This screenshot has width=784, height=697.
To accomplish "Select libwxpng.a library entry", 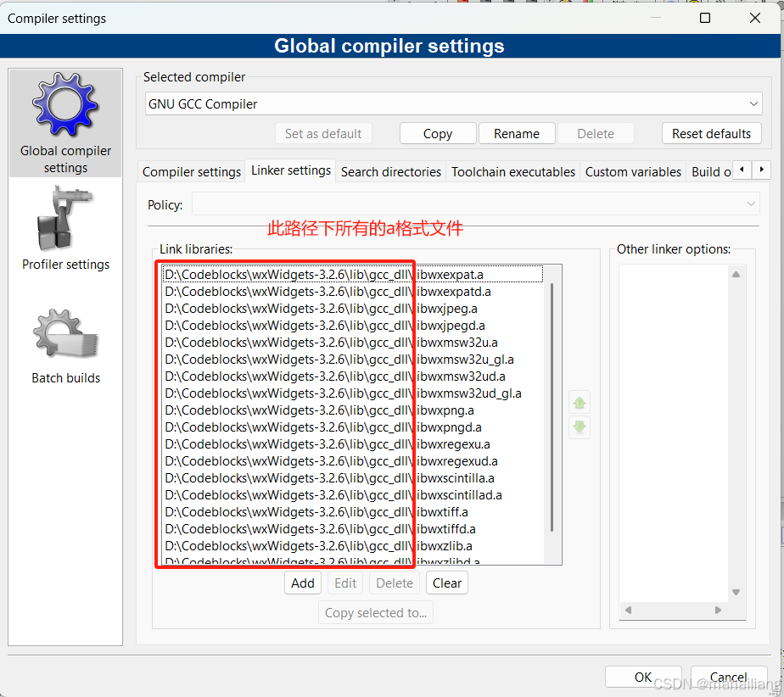I will tap(352, 410).
